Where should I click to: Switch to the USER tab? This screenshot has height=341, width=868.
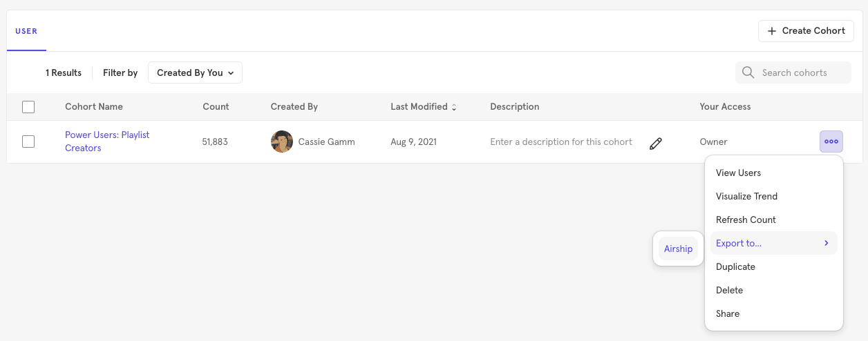[x=26, y=31]
